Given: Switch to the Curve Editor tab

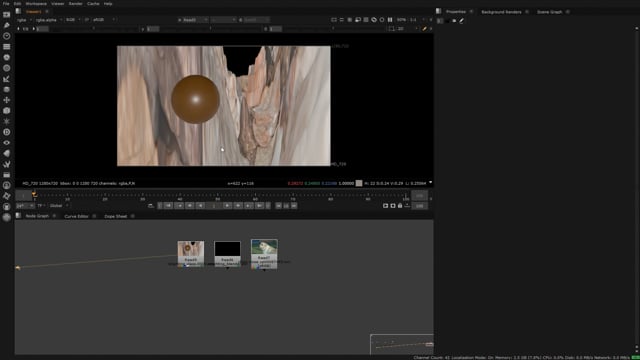Looking at the screenshot, I should coord(76,216).
